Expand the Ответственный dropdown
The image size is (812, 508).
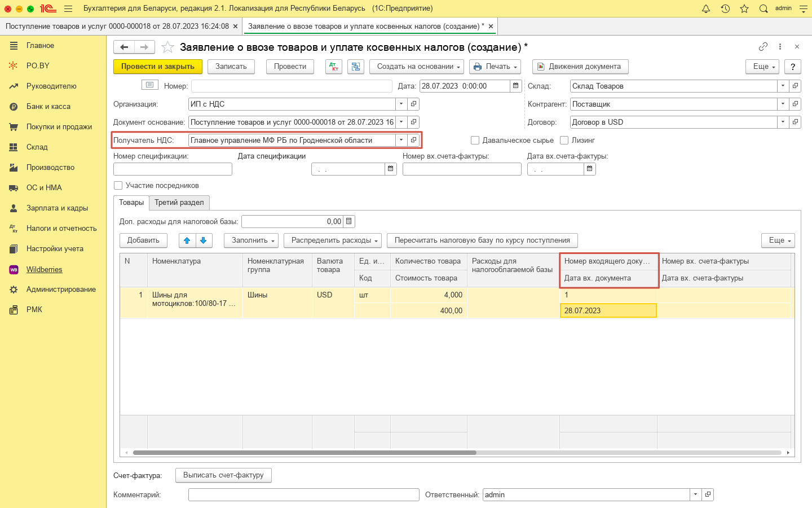tap(695, 494)
